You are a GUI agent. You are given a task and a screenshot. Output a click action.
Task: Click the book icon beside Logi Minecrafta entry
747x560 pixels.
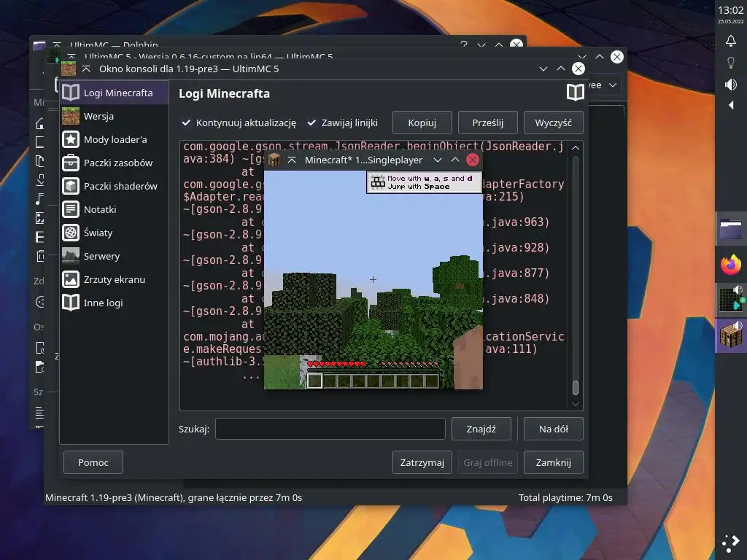(x=71, y=93)
